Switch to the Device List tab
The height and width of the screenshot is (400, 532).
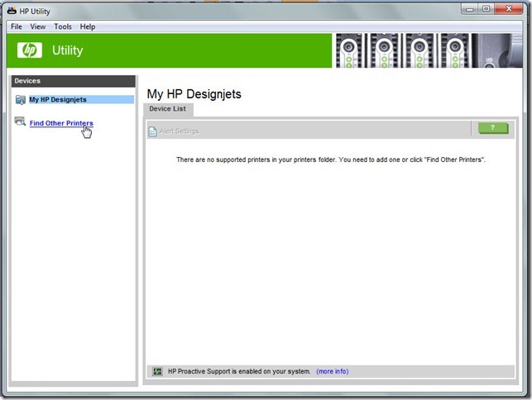pos(167,109)
